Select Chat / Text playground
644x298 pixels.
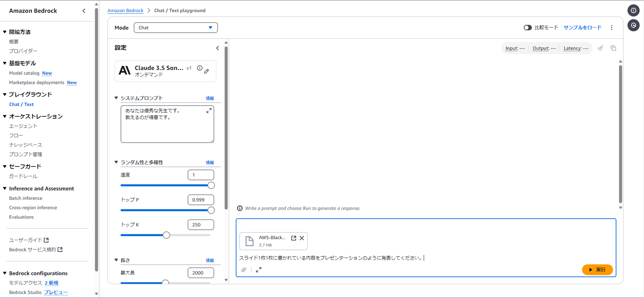coord(21,104)
